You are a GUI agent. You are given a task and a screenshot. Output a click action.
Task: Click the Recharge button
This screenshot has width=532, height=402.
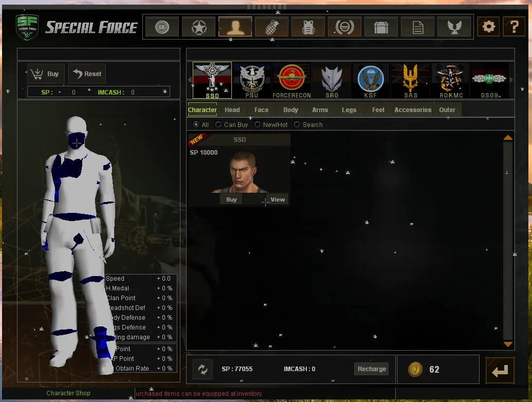tap(372, 369)
